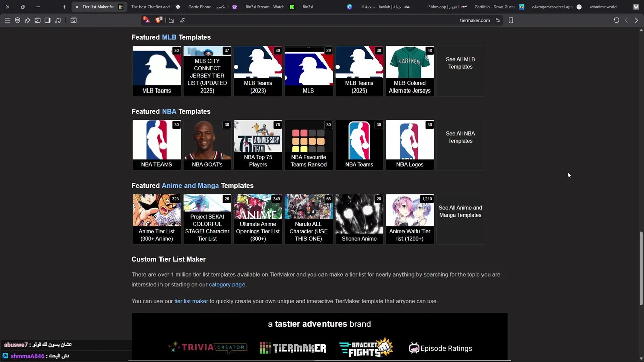Open the browser main menu hamburger icon
Image resolution: width=644 pixels, height=362 pixels.
pyautogui.click(x=7, y=20)
